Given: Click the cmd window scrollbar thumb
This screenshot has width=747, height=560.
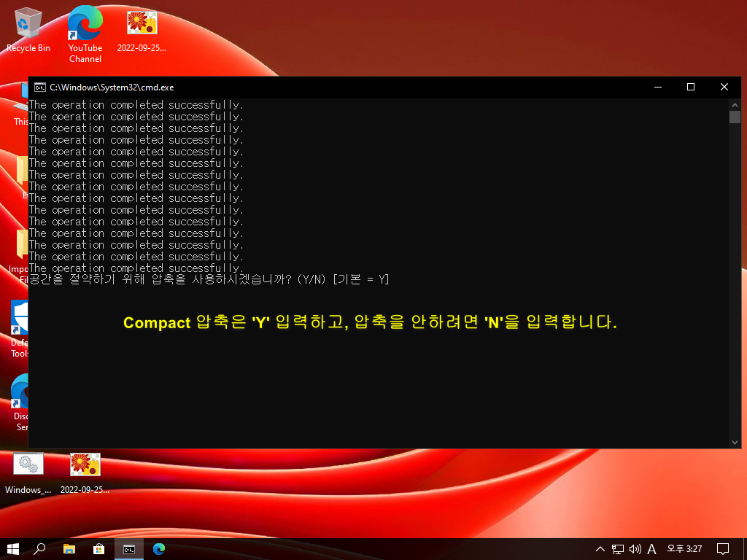Looking at the screenshot, I should (x=735, y=117).
